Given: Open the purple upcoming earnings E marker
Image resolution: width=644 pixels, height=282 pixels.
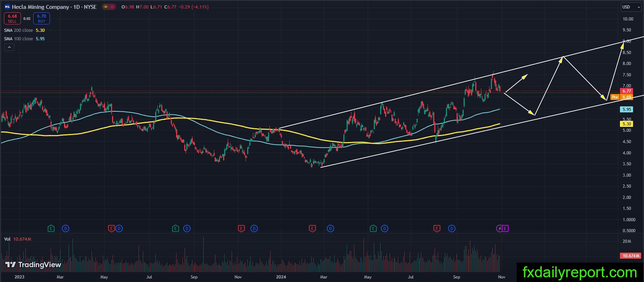Looking at the screenshot, I should pos(505,229).
